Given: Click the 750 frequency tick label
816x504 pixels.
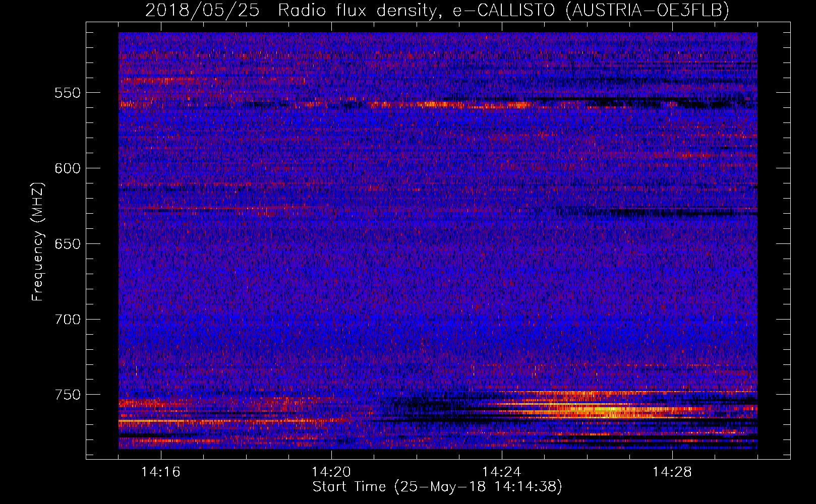Looking at the screenshot, I should [x=68, y=395].
